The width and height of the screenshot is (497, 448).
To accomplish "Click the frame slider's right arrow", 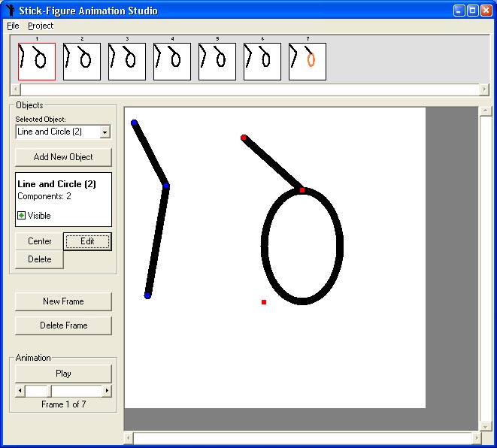I will click(x=107, y=391).
